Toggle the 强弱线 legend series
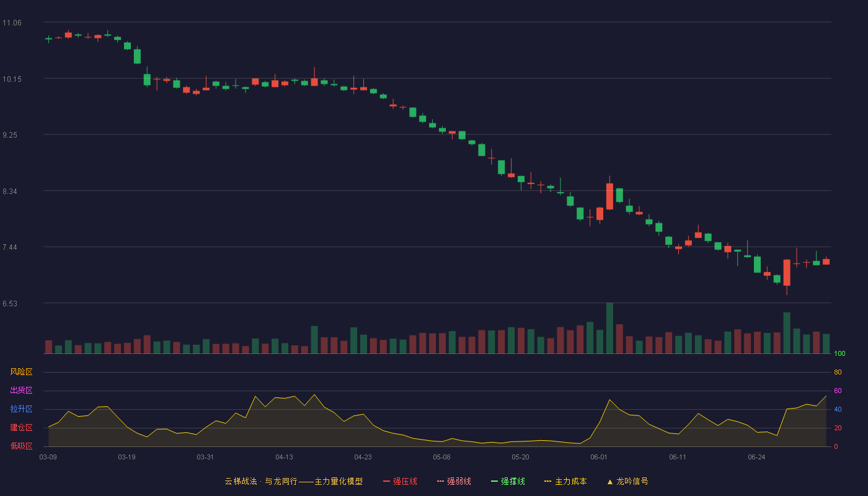Image resolution: width=868 pixels, height=496 pixels. click(454, 481)
